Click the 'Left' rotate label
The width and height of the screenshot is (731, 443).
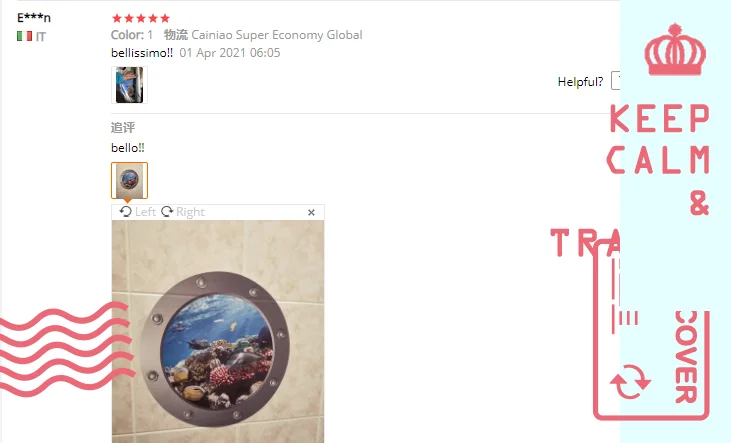145,212
